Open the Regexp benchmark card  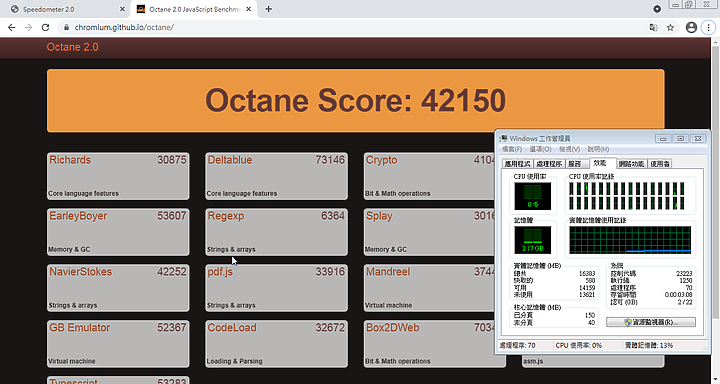tap(276, 232)
